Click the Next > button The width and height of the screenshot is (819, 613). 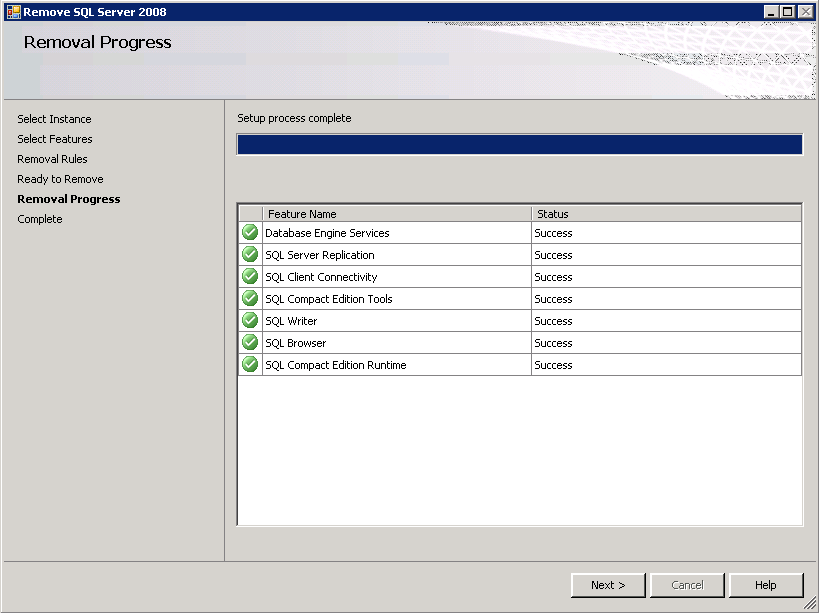click(x=609, y=585)
